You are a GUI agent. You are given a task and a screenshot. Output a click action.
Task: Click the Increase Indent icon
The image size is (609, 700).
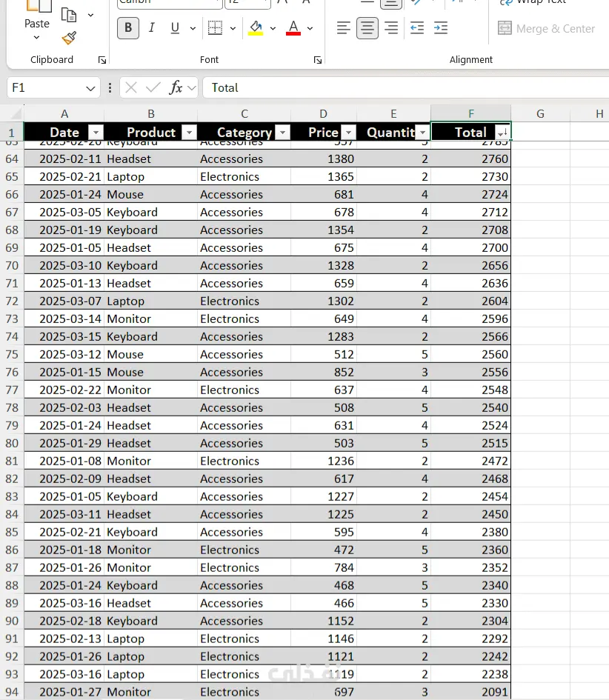[441, 28]
